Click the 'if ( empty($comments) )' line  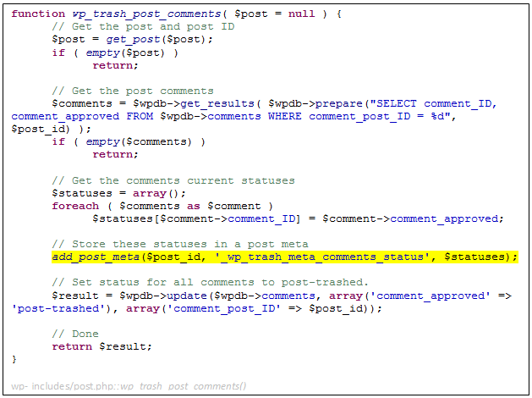pos(129,142)
